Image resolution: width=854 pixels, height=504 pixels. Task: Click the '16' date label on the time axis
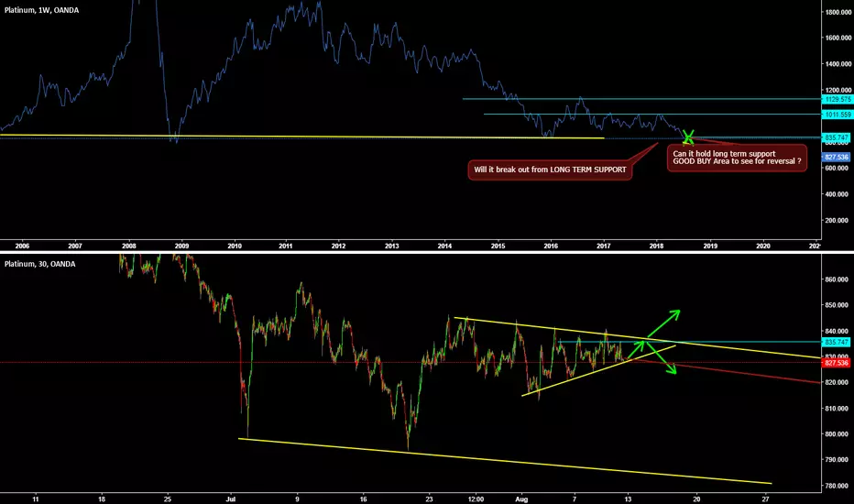click(363, 499)
